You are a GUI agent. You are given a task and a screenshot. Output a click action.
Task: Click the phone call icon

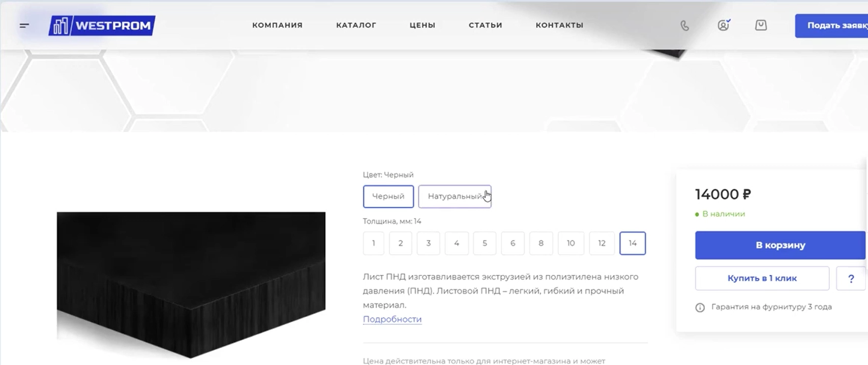pos(685,25)
